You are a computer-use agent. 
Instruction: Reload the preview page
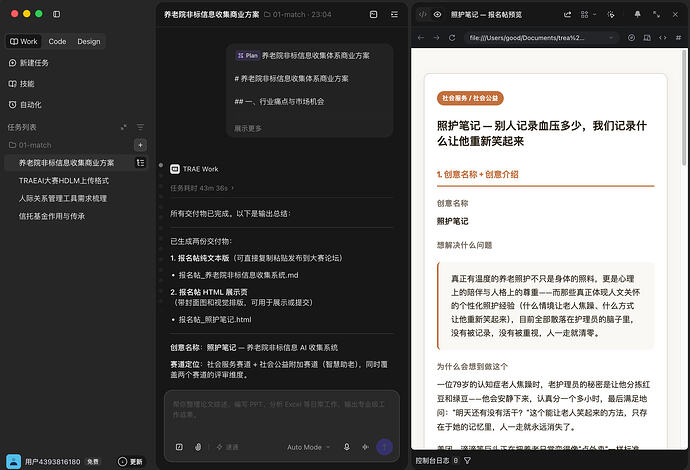click(451, 38)
